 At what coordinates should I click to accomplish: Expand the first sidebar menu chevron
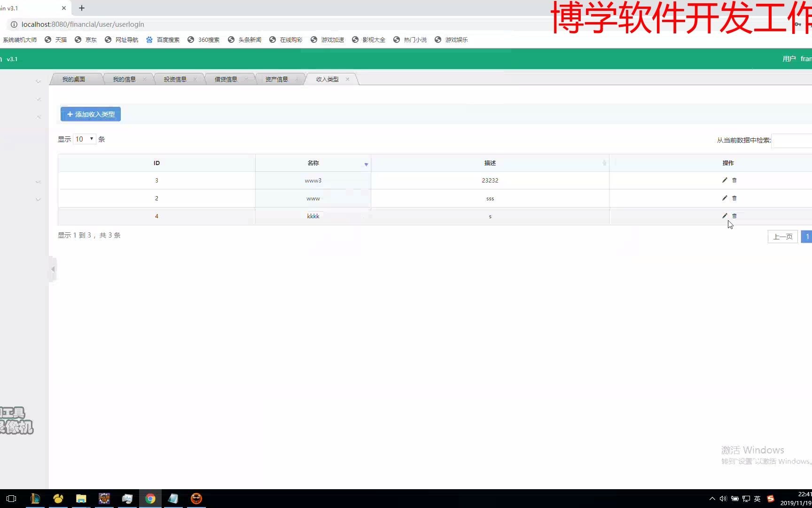pos(39,81)
